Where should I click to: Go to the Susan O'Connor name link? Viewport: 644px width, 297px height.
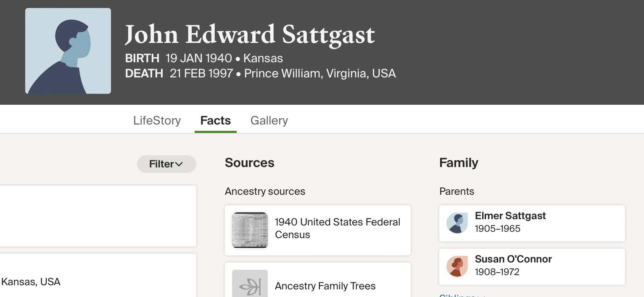tap(513, 259)
